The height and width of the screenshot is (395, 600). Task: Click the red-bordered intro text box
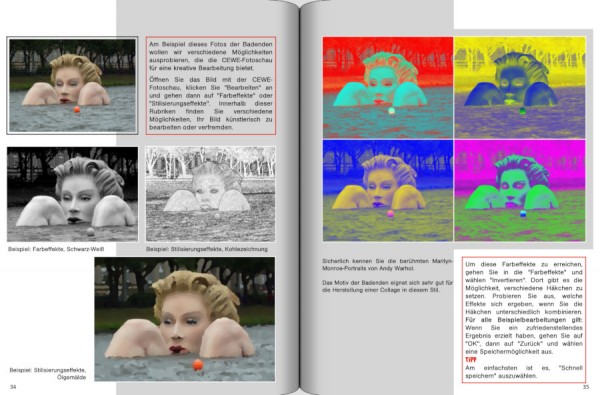click(211, 86)
